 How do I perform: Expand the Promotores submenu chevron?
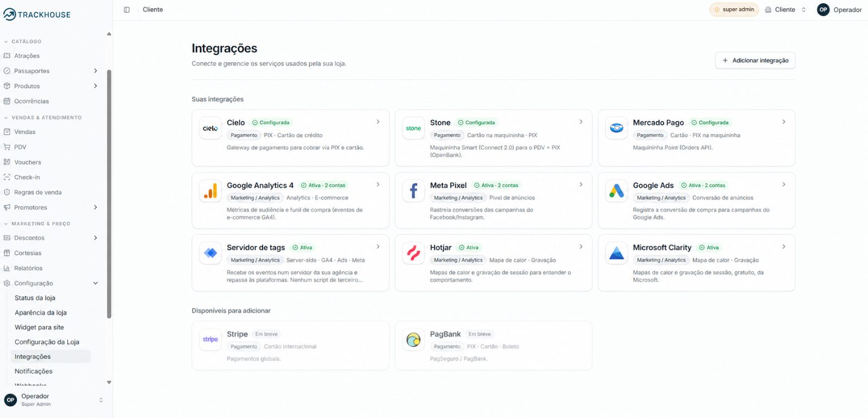pyautogui.click(x=95, y=208)
